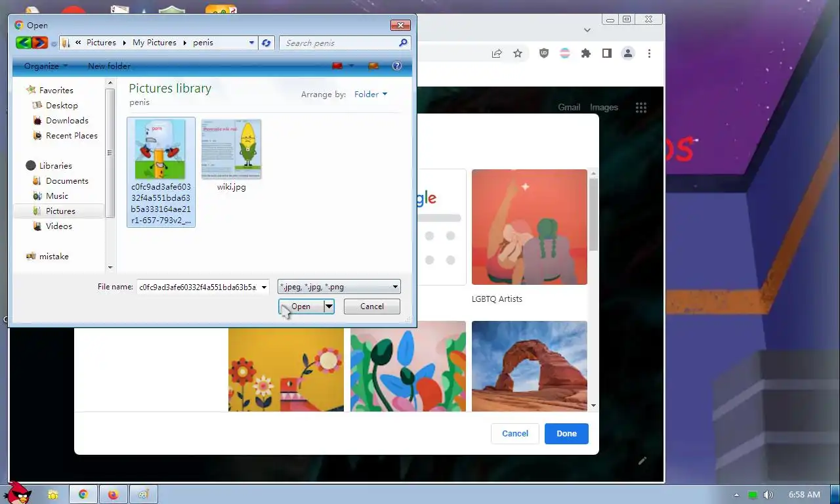The width and height of the screenshot is (840, 504).
Task: Select Libraries in the navigation pane
Action: 55,165
